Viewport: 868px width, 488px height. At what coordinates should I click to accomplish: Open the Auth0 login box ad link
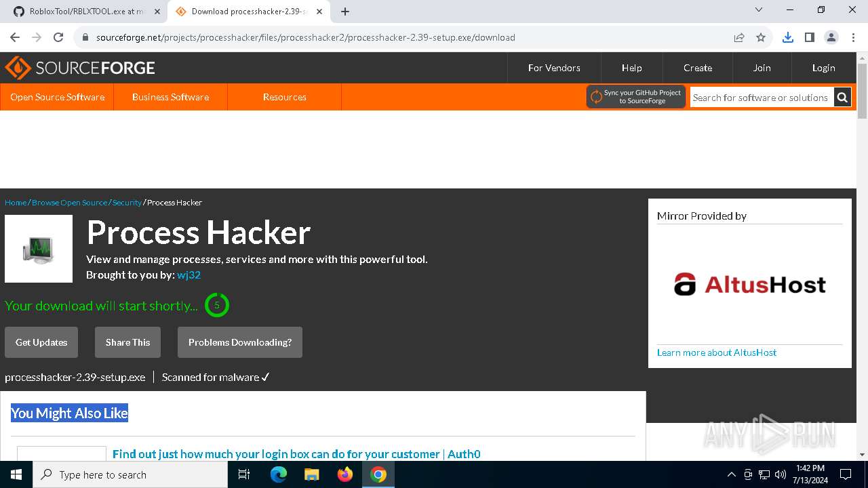click(296, 454)
